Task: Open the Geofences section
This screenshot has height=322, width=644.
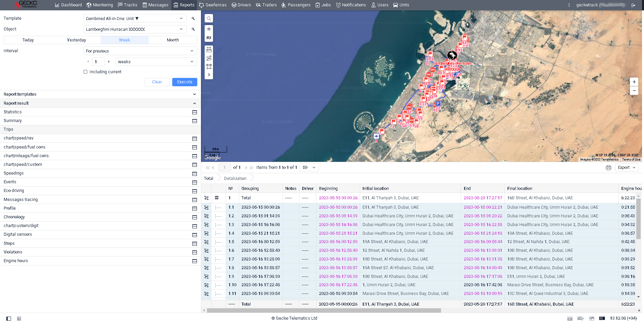Action: pyautogui.click(x=213, y=5)
